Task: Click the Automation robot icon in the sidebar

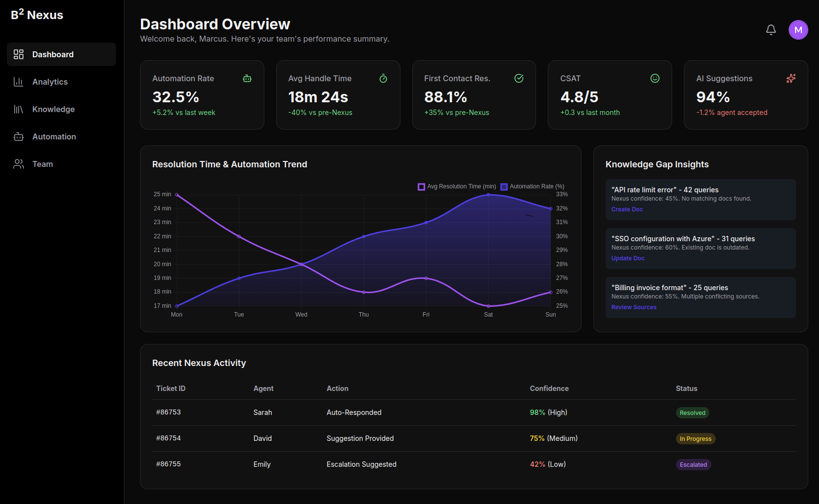Action: click(19, 137)
